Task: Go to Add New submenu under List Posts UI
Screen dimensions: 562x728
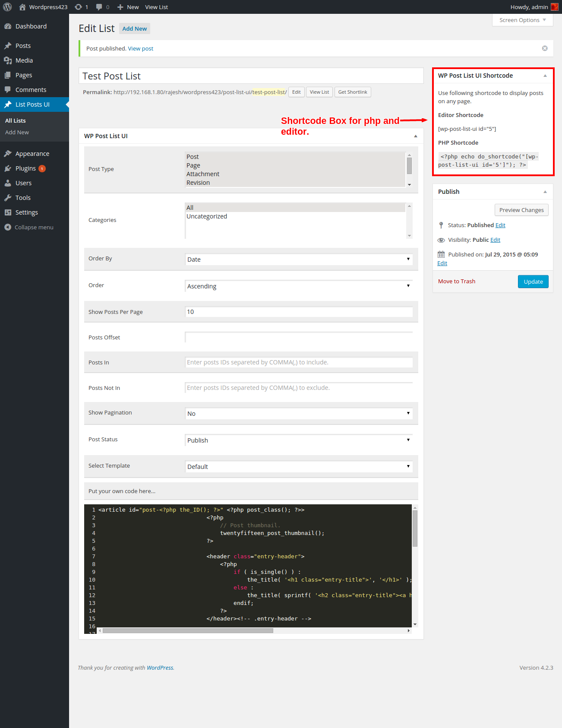Action: tap(17, 132)
